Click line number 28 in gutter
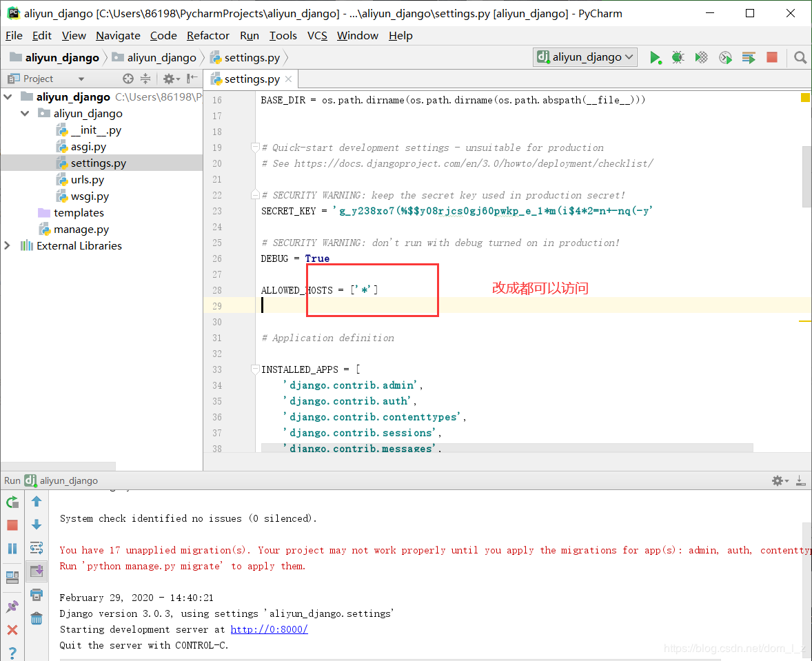 [217, 290]
